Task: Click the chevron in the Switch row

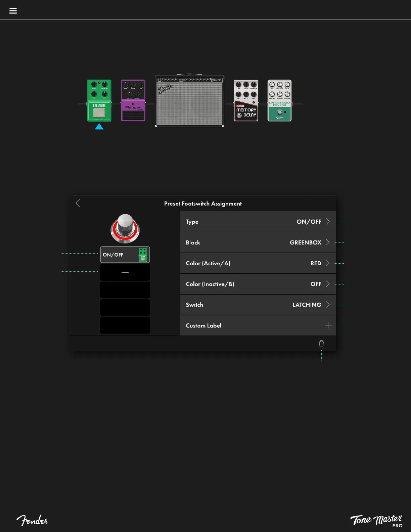Action: [328, 305]
